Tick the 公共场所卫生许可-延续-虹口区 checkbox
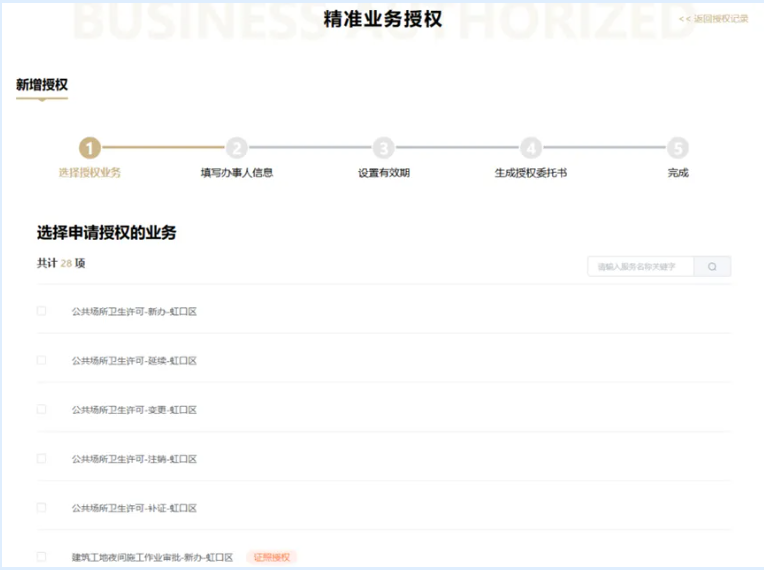This screenshot has width=764, height=570. point(42,360)
